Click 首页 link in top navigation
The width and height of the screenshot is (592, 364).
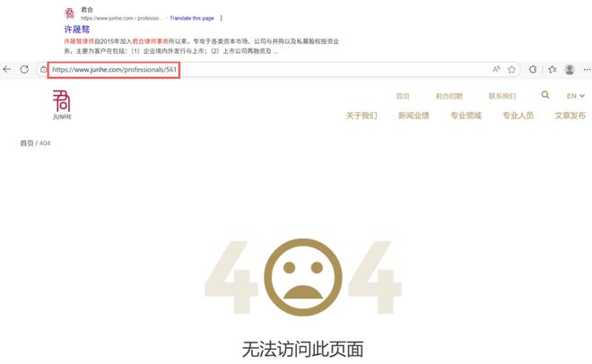[403, 96]
